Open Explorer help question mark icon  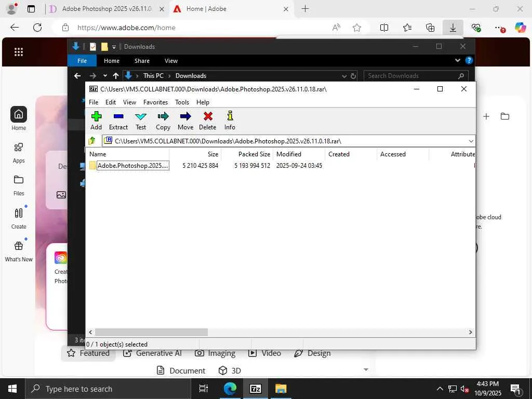469,60
